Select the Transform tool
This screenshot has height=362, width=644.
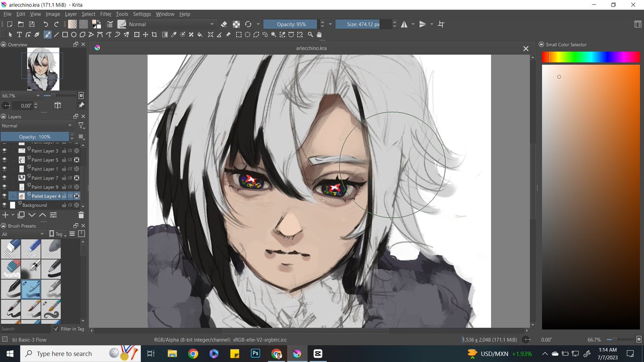coord(137,35)
